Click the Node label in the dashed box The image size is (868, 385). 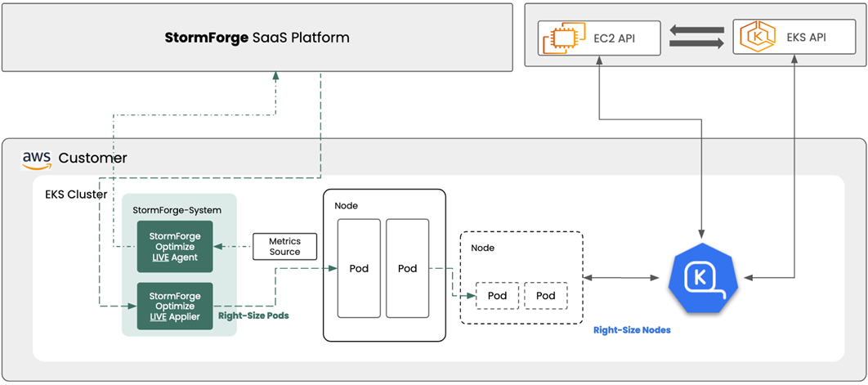(x=483, y=248)
